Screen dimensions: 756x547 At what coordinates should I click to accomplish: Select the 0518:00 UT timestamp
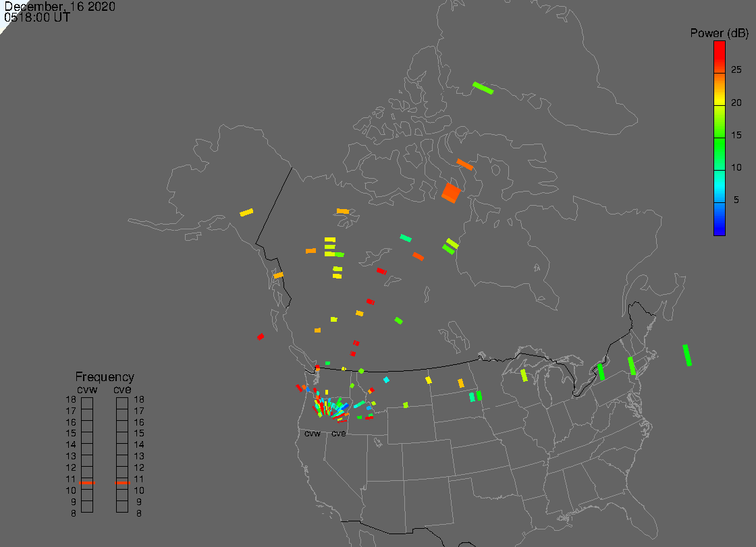coord(37,18)
